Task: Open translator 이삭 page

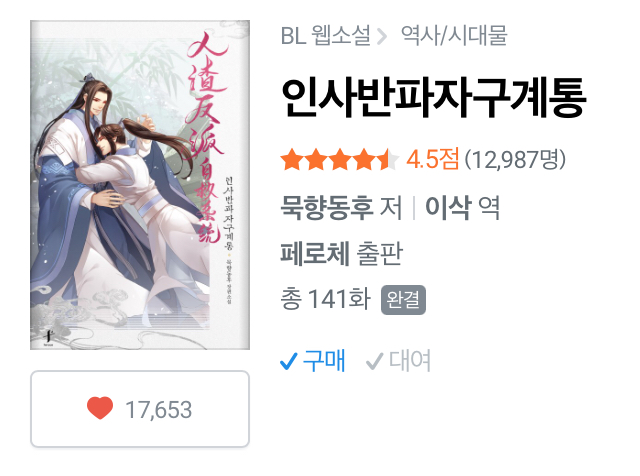Action: click(x=448, y=208)
